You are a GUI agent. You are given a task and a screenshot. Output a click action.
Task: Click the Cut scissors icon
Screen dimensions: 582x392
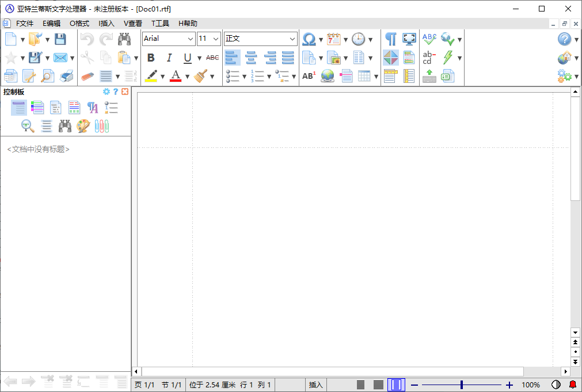88,58
